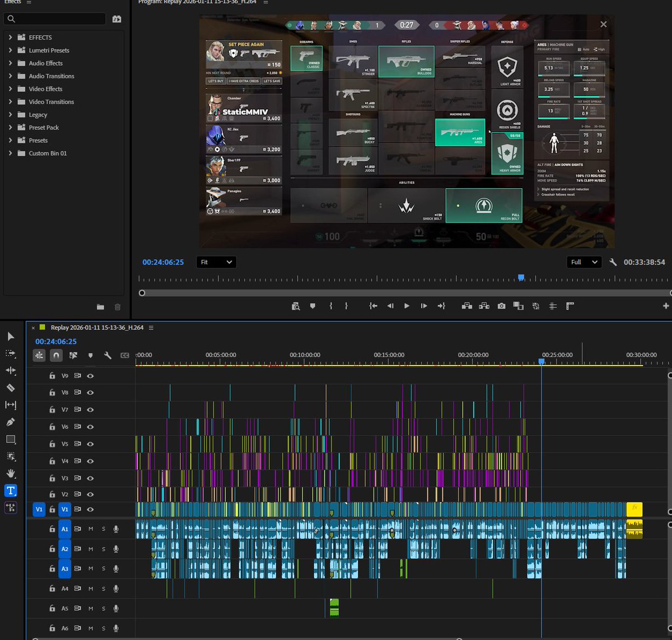
Task: Toggle Snap in Timeline magnet icon
Action: point(56,355)
